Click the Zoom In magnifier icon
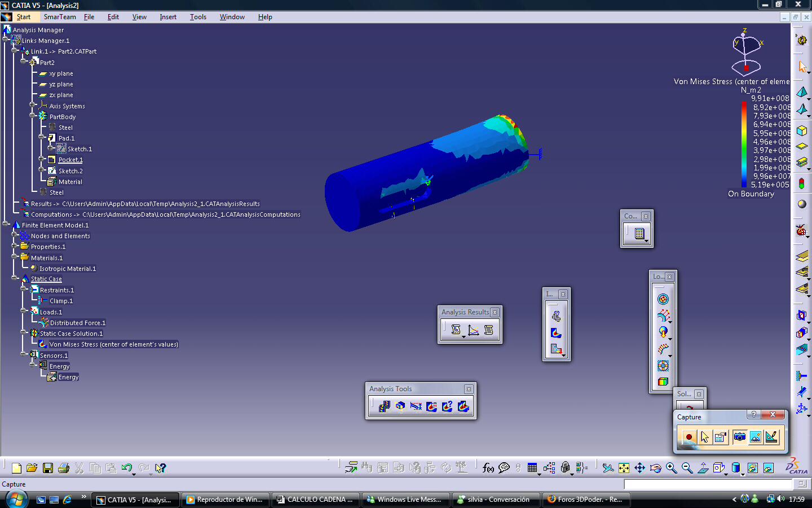Screen dimensions: 812x508 (x=671, y=468)
